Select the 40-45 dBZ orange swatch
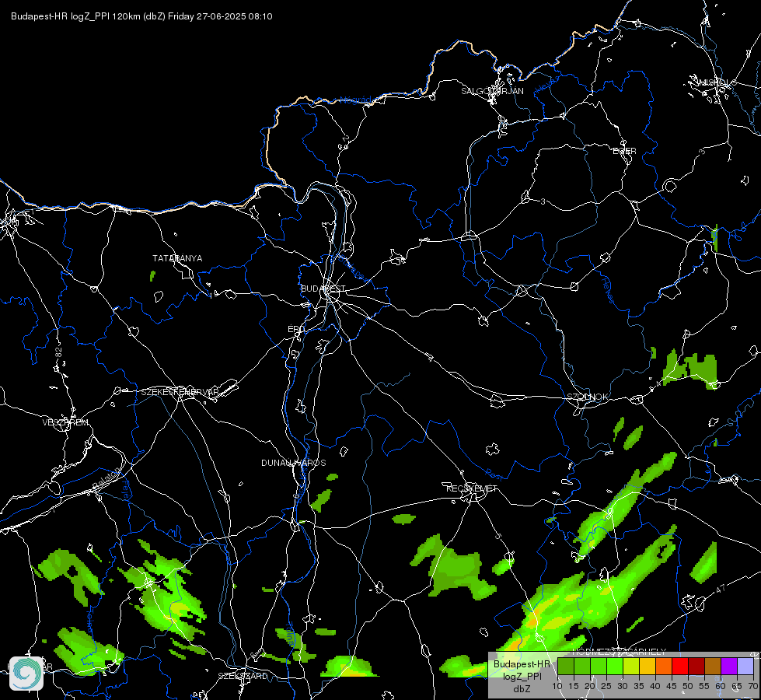The height and width of the screenshot is (700, 761). pyautogui.click(x=664, y=666)
